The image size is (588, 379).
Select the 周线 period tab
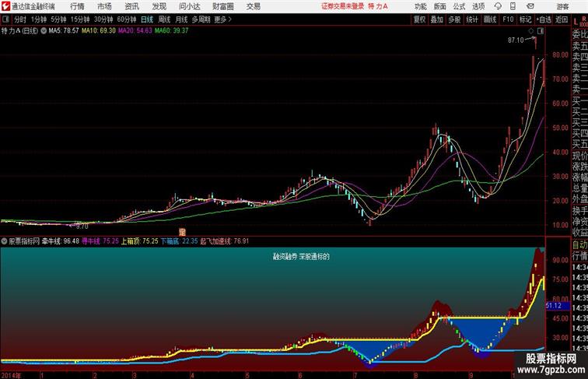click(164, 19)
